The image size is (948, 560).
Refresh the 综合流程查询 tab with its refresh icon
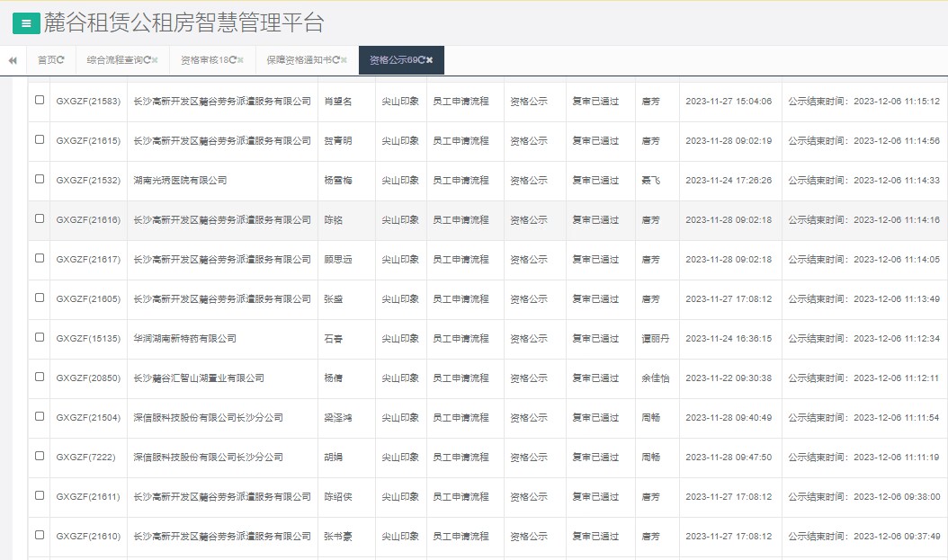point(146,61)
